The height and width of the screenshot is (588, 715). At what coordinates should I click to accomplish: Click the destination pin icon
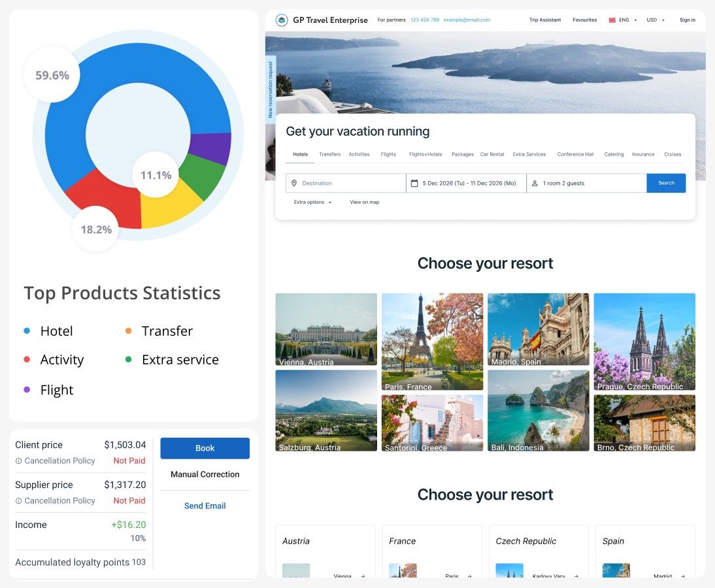[294, 183]
